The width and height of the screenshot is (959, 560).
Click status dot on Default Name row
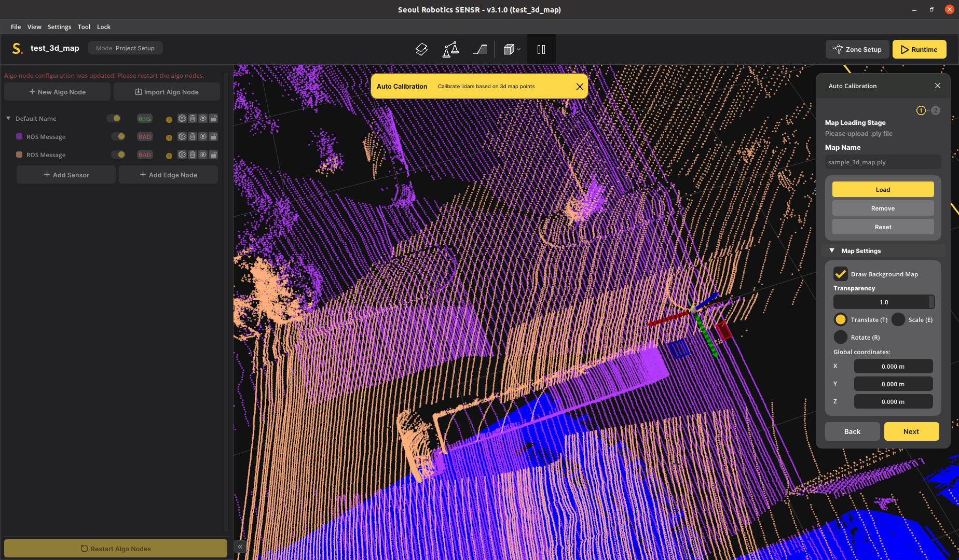point(169,119)
